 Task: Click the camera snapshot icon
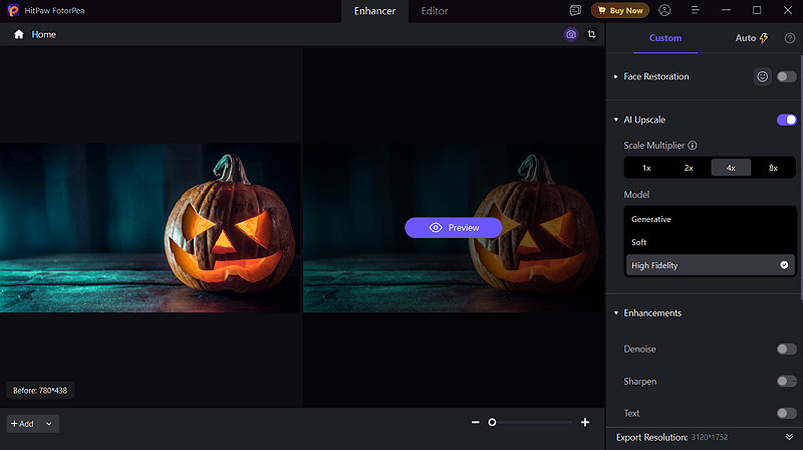pos(570,34)
